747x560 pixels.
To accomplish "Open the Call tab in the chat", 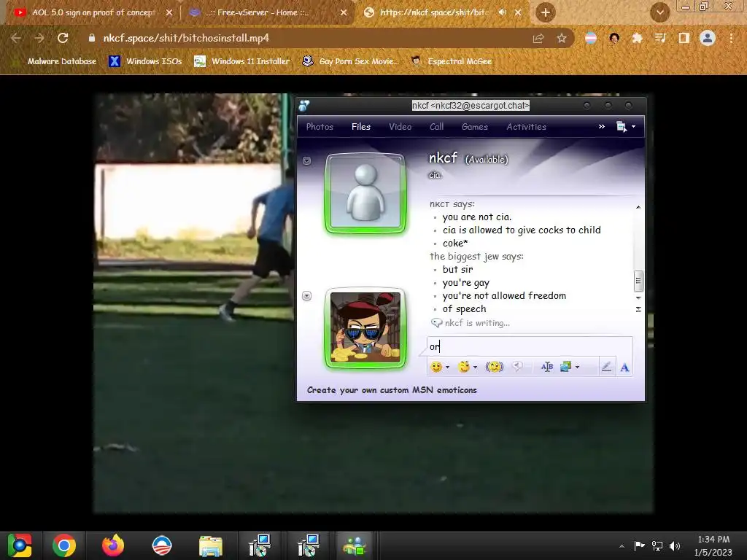I will (436, 127).
